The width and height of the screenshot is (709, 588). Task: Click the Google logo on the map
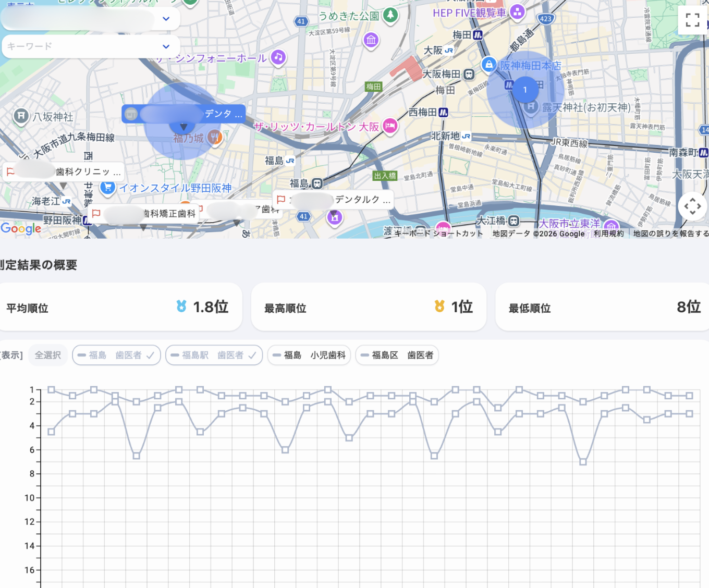[x=21, y=228]
